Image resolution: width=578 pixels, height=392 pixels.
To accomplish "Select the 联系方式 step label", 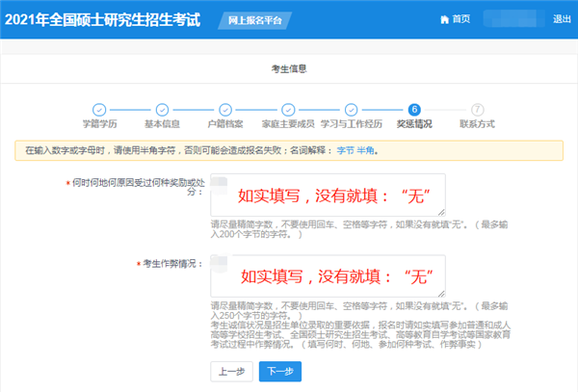I will [x=478, y=124].
